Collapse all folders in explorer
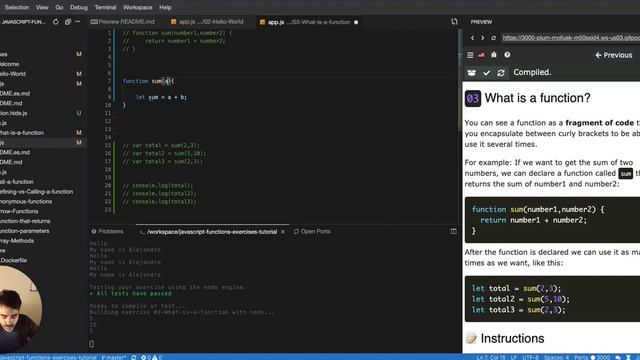640x360 pixels. 68,22
